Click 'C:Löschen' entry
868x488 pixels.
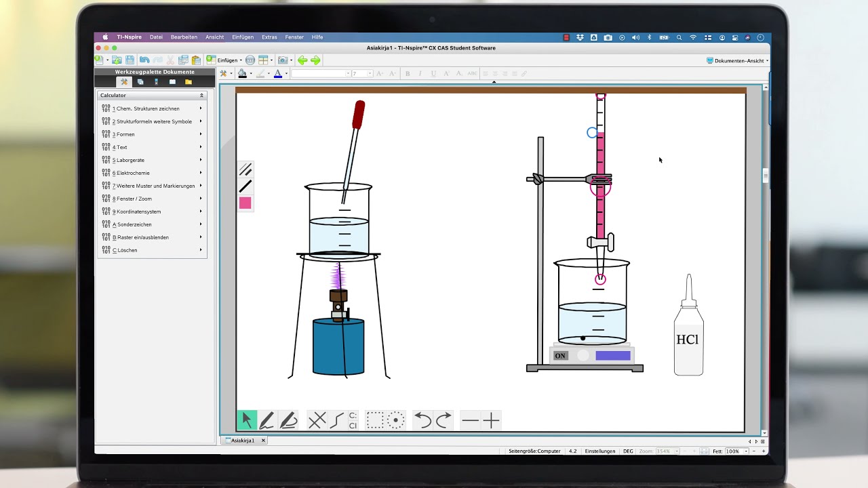click(x=152, y=250)
